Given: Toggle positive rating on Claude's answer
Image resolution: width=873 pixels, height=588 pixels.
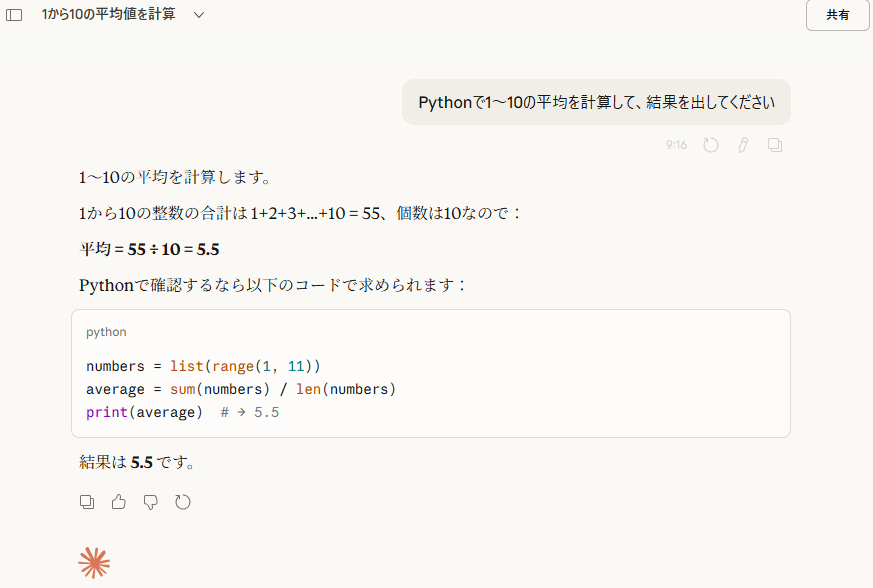Looking at the screenshot, I should pos(118,501).
